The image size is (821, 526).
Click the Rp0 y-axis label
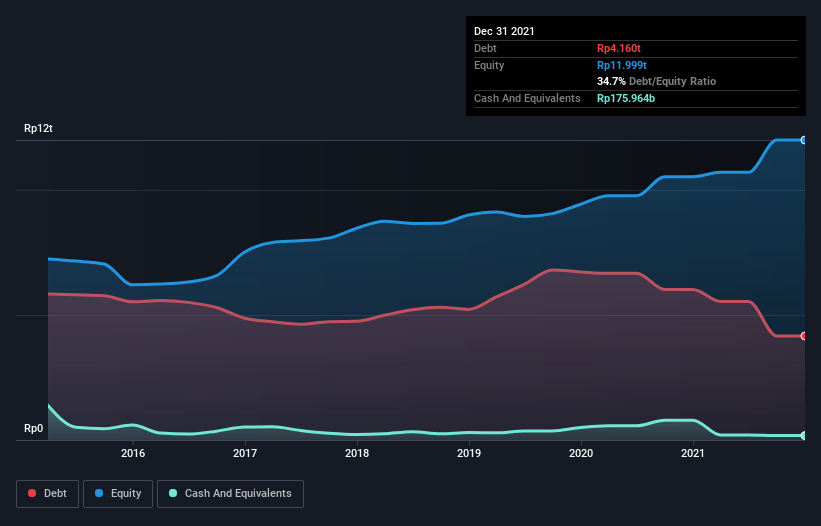[x=34, y=428]
